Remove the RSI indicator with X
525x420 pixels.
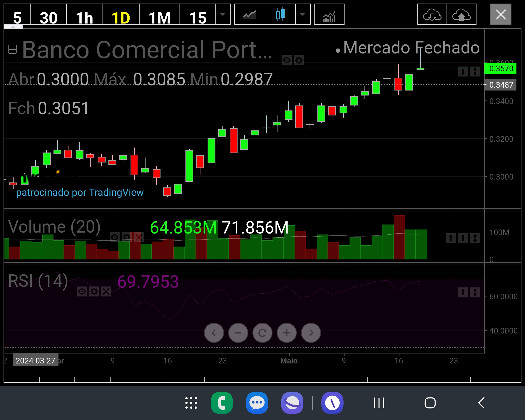(x=106, y=291)
